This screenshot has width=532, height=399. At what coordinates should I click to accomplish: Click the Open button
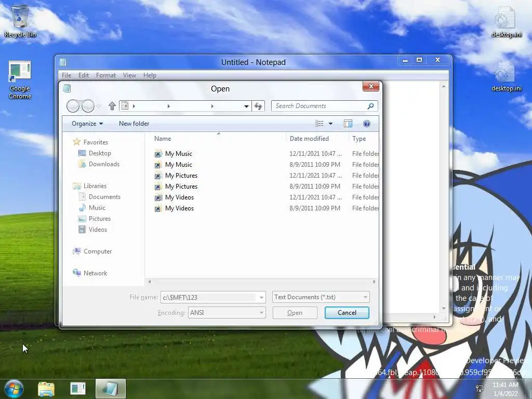click(295, 312)
